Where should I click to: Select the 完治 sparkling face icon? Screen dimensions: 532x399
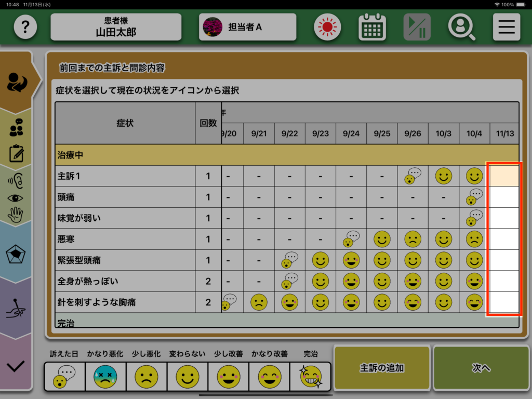(x=310, y=376)
